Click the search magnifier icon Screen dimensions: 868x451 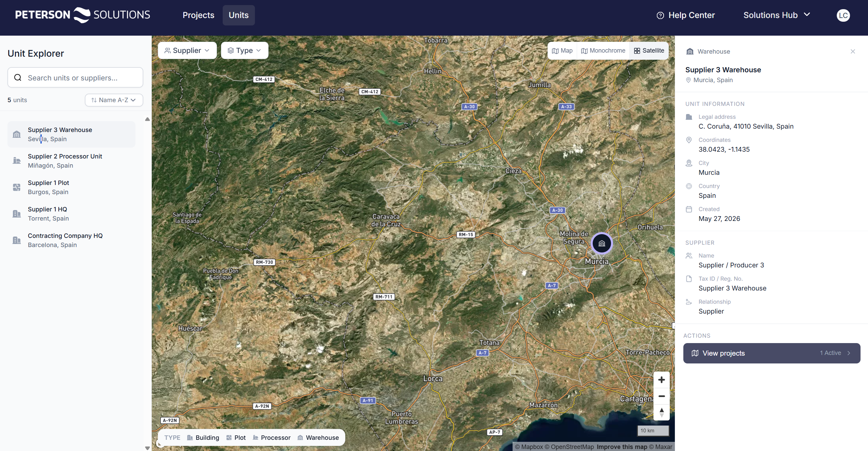[x=18, y=78]
